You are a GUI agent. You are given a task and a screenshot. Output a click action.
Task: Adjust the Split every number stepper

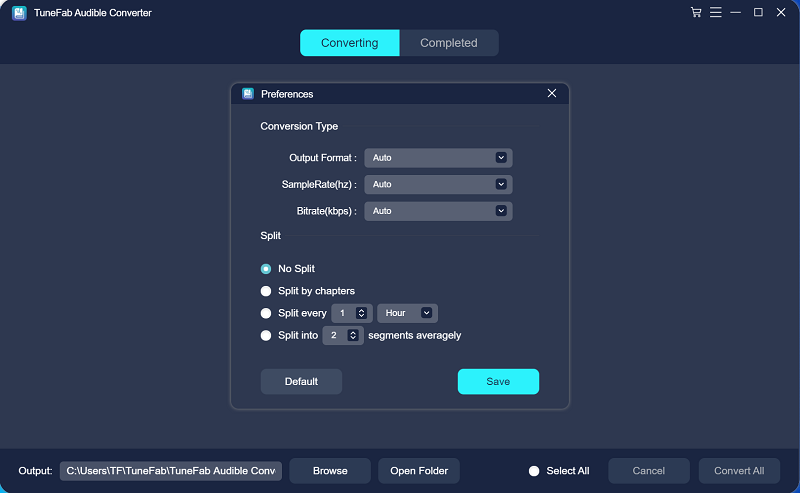pos(361,313)
